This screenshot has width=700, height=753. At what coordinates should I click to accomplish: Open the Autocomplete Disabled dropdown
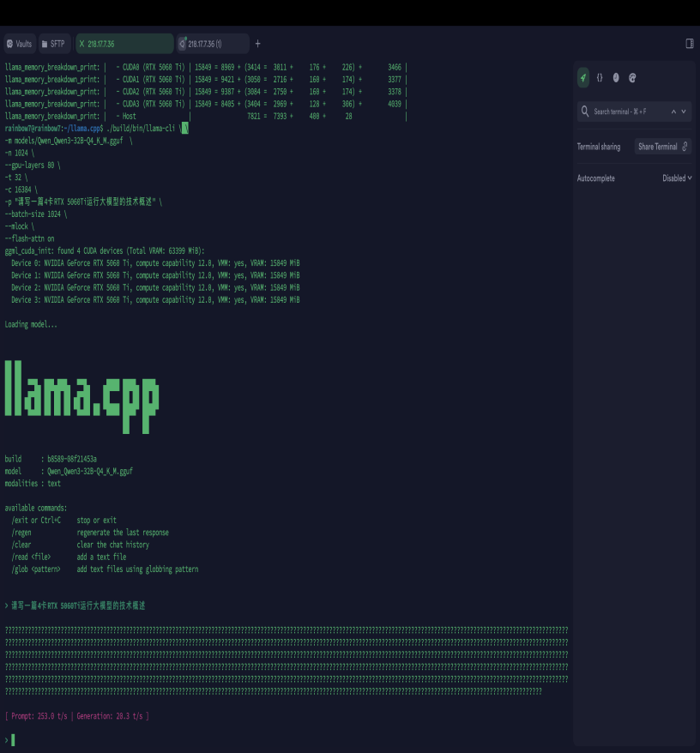[x=677, y=178]
